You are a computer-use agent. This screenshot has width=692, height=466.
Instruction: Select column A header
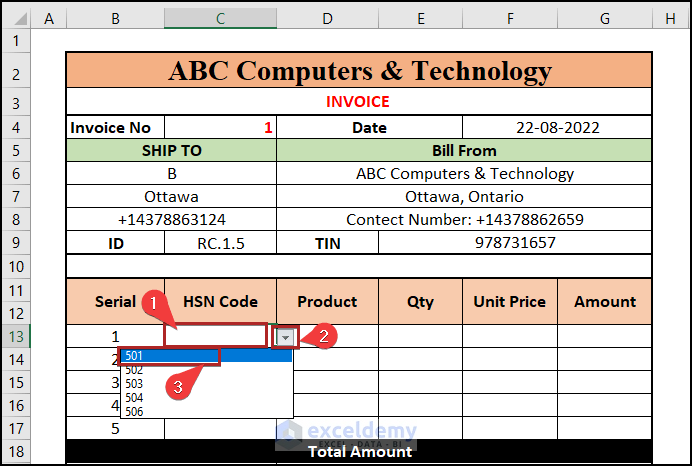pos(49,19)
